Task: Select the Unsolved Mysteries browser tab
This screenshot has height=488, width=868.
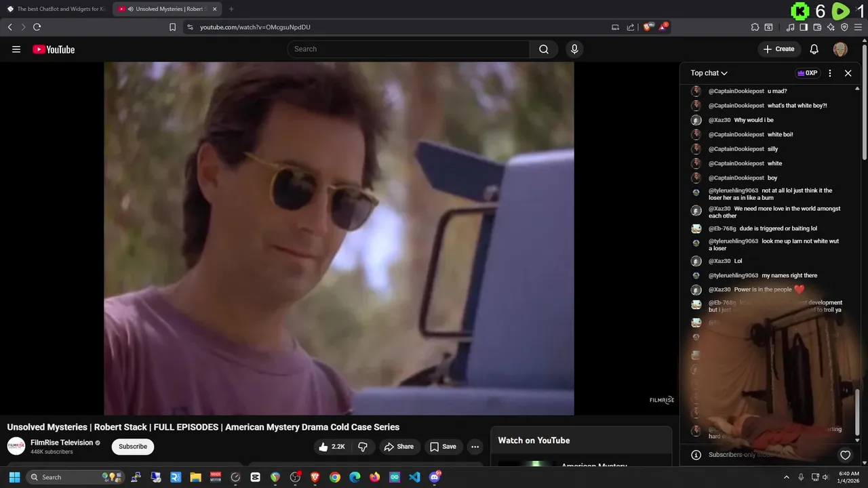Action: pos(167,9)
